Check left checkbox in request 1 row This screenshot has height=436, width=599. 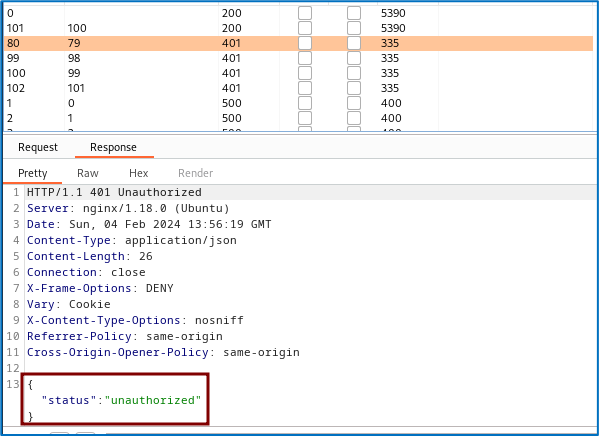pos(305,103)
